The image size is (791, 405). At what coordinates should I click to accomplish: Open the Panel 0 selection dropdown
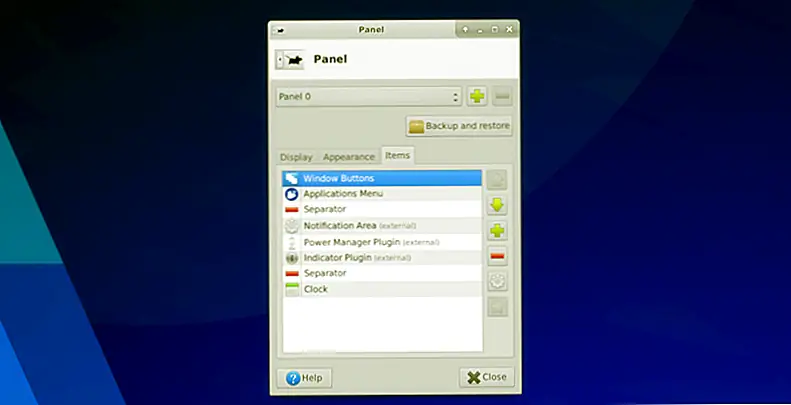[368, 97]
